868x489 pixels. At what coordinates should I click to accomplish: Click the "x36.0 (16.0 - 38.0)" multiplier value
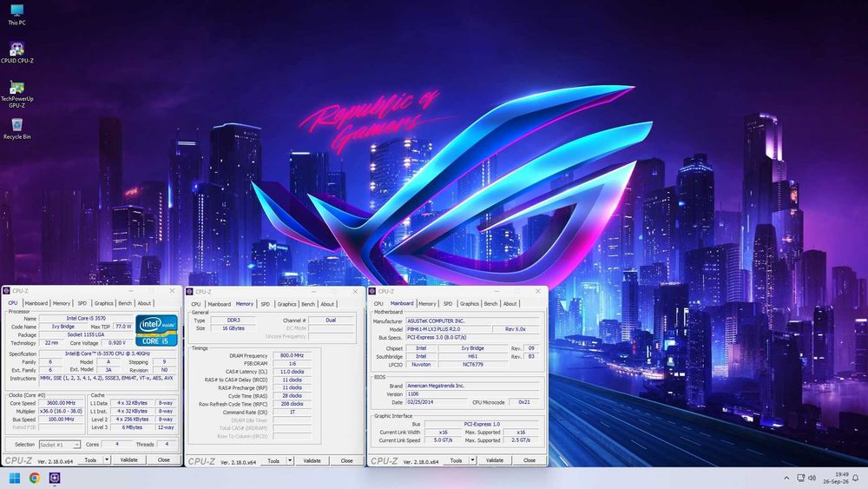pyautogui.click(x=61, y=412)
